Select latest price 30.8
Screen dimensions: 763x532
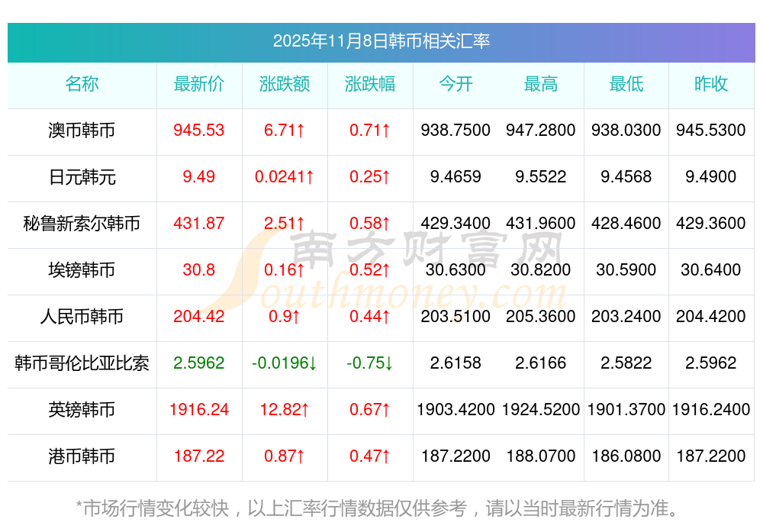199,270
